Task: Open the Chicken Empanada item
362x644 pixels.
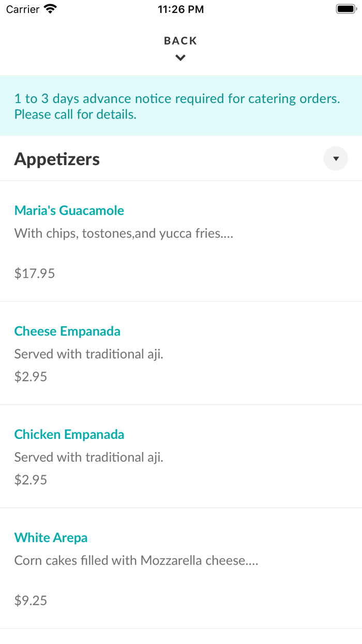Action: click(69, 434)
